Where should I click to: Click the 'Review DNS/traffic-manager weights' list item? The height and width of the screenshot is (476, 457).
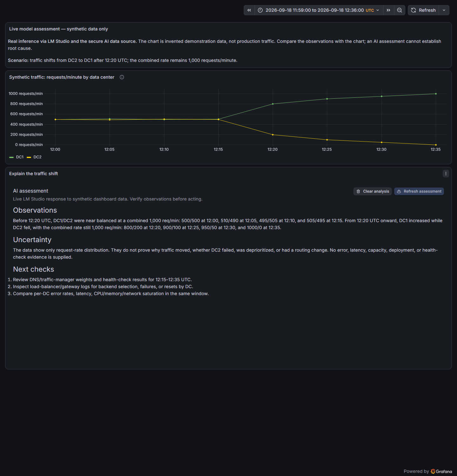click(102, 280)
